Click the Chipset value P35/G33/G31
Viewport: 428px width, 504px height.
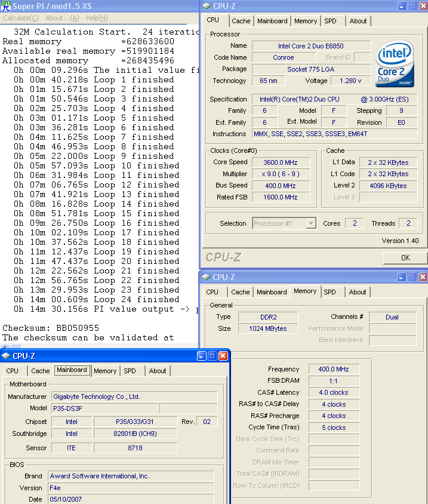coord(136,422)
